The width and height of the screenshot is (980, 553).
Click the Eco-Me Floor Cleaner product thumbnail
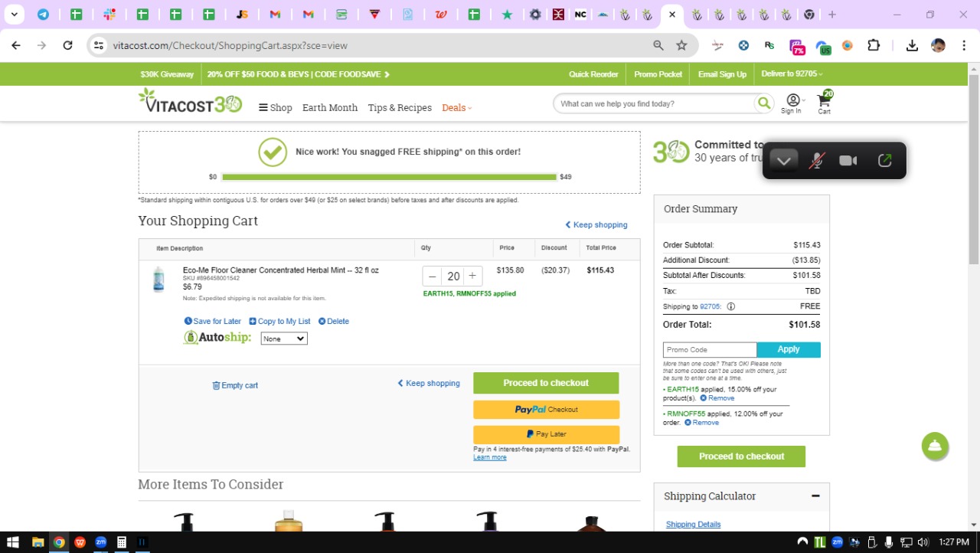click(x=158, y=280)
